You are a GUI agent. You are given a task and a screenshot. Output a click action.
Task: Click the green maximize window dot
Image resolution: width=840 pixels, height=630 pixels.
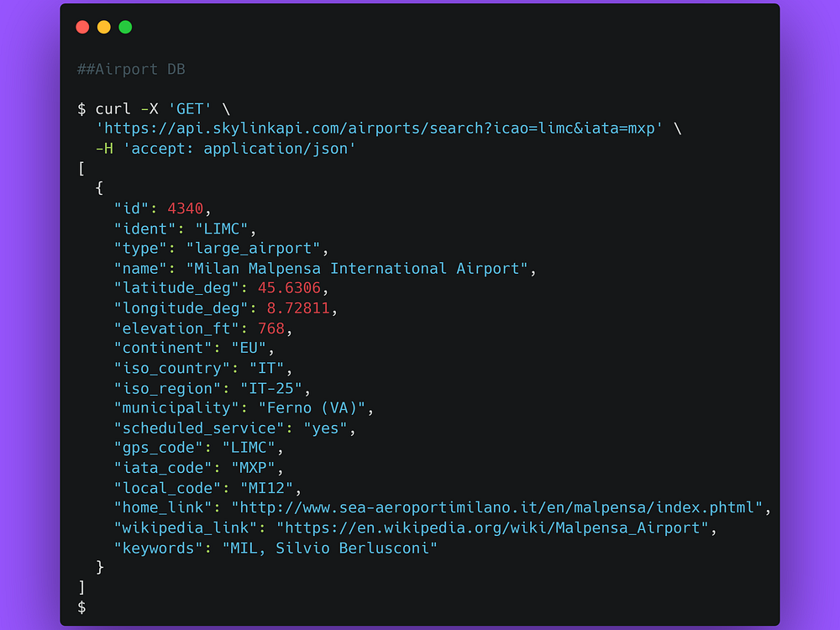125,28
